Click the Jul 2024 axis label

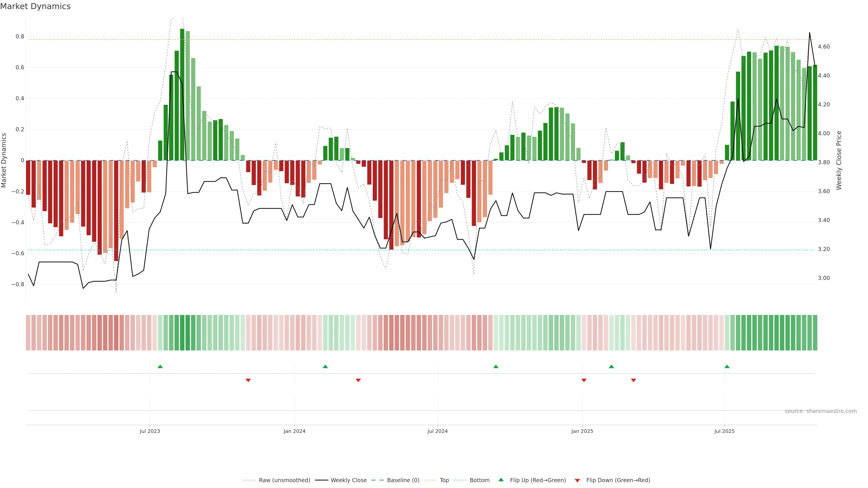coord(437,431)
